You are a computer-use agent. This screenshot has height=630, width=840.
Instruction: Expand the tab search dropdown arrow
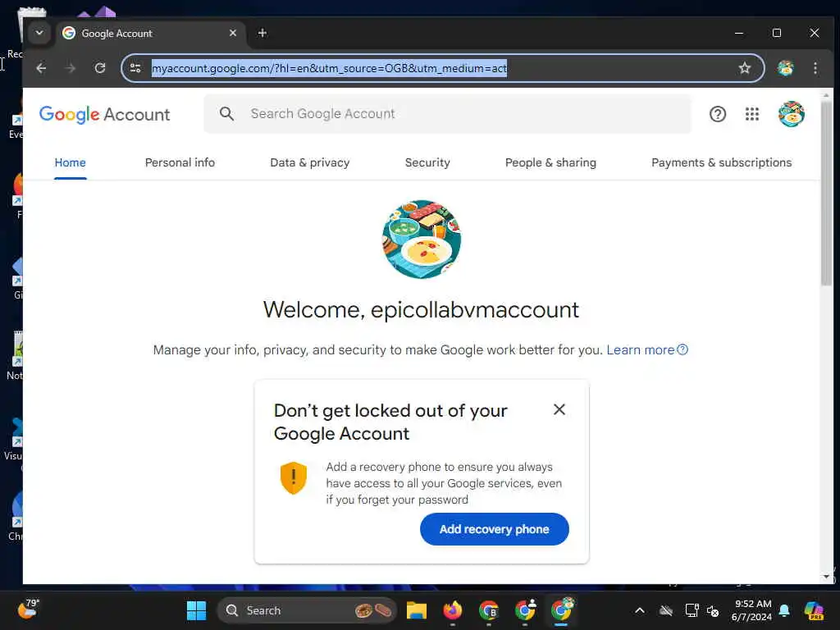39,33
